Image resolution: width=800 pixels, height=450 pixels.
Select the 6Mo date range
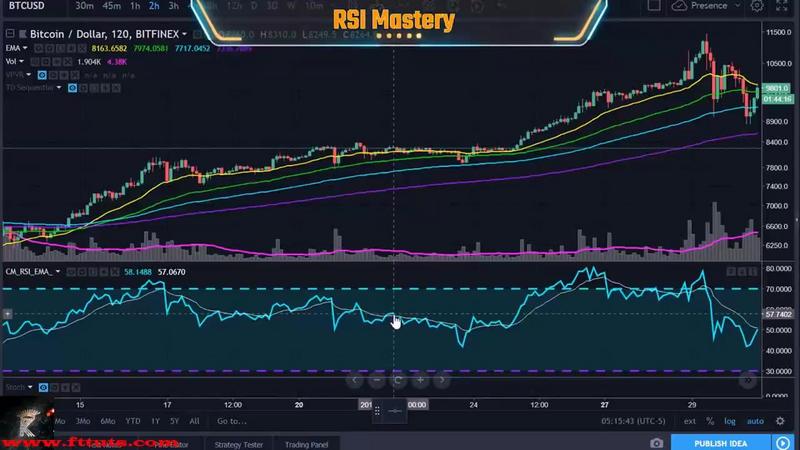[x=108, y=421]
